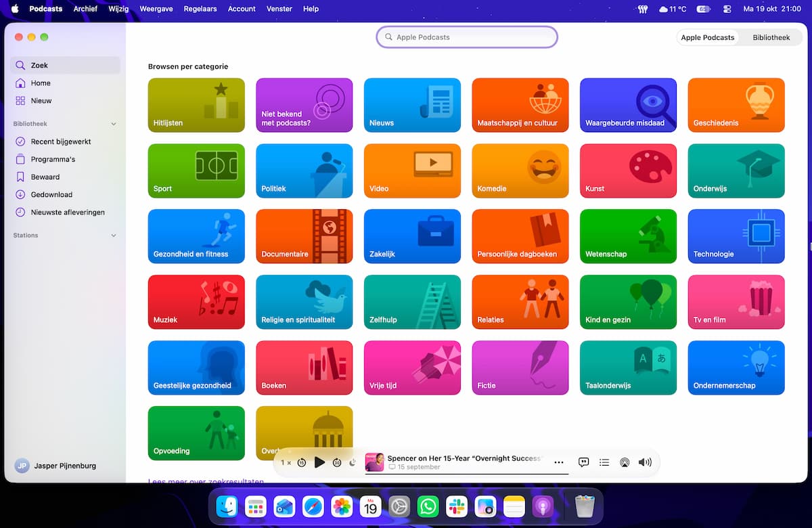This screenshot has height=528, width=812.
Task: Open the Waargebeurde misdaad category
Action: pyautogui.click(x=628, y=105)
